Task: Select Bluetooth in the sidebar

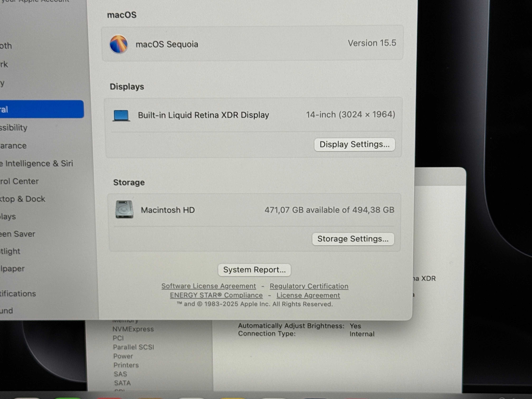Action: [6, 46]
